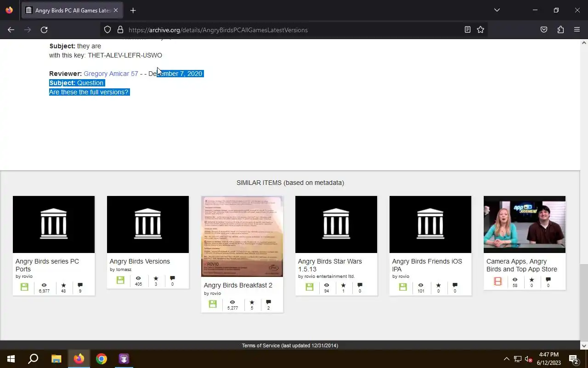The image size is (588, 368).
Task: Bookmark this page with the star
Action: coord(481,30)
